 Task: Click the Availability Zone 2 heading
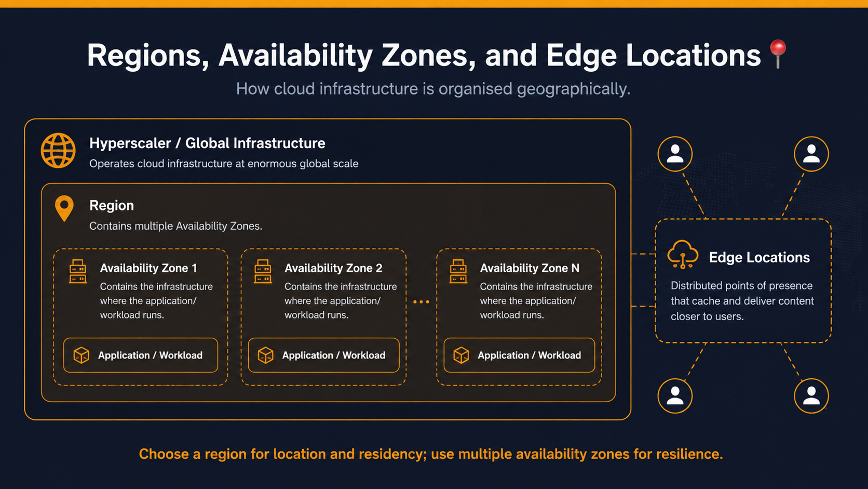(333, 268)
